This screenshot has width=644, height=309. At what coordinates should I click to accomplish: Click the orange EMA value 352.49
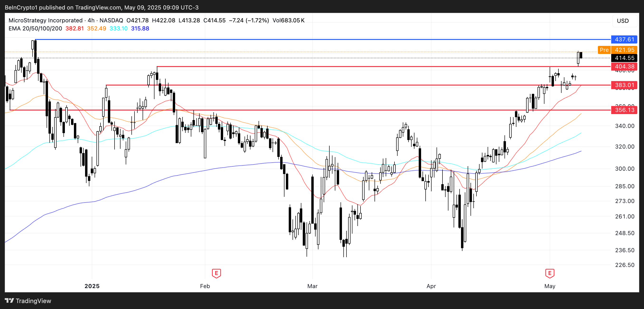(x=96, y=29)
